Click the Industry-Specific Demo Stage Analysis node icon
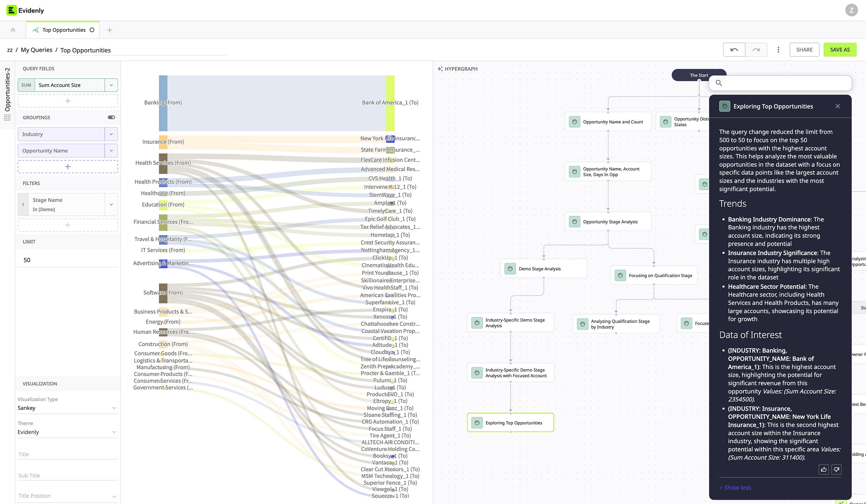Viewport: 866px width, 504px height. [477, 323]
